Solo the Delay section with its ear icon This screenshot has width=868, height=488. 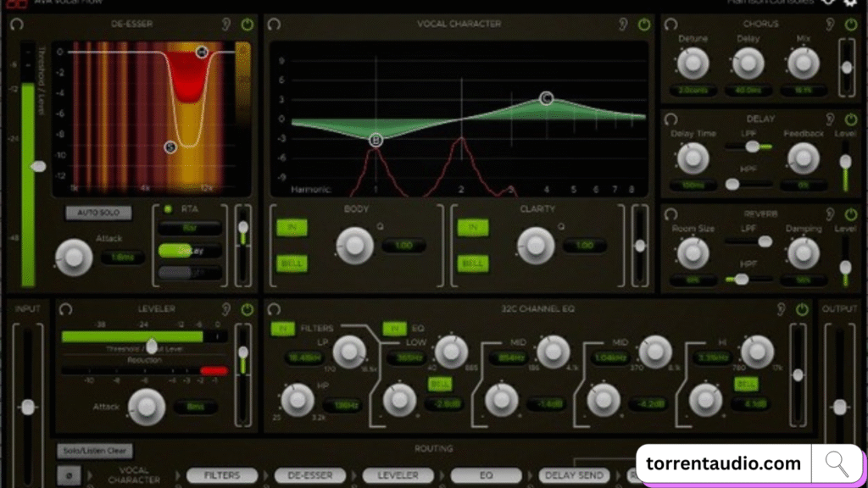pos(830,119)
